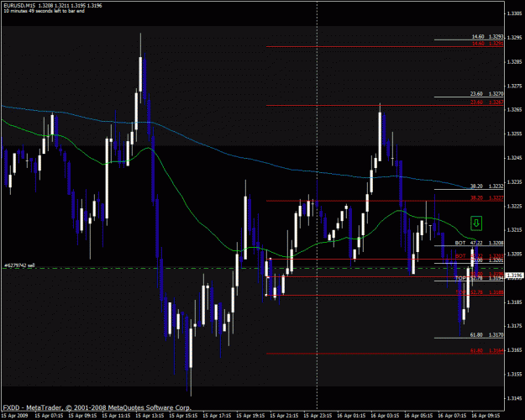The image size is (525, 420).
Task: Click the 1.3275 price scale value
Action: pos(514,86)
